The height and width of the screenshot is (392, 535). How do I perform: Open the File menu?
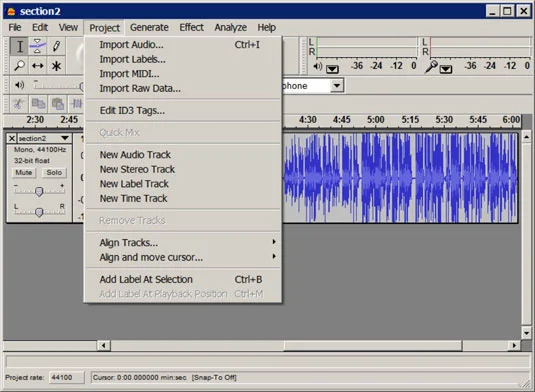15,27
